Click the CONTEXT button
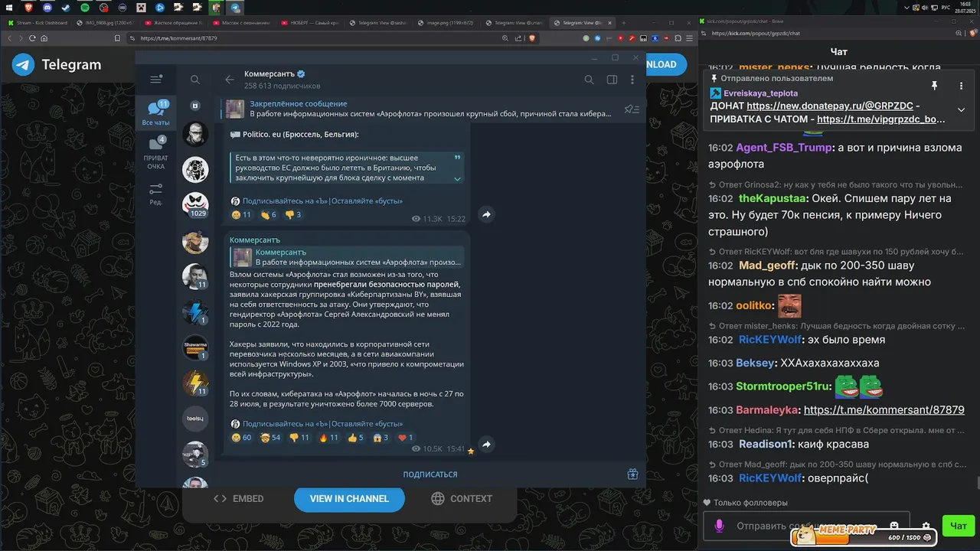Screen dimensions: 980x551 tap(462, 498)
